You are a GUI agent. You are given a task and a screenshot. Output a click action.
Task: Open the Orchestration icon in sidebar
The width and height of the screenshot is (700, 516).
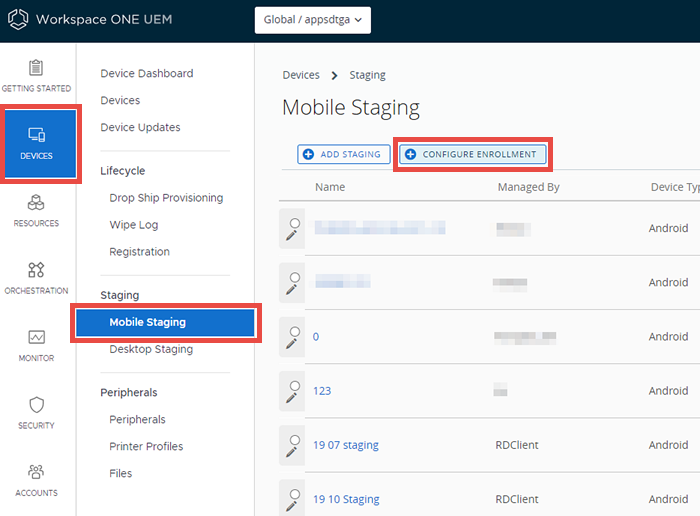pos(36,270)
